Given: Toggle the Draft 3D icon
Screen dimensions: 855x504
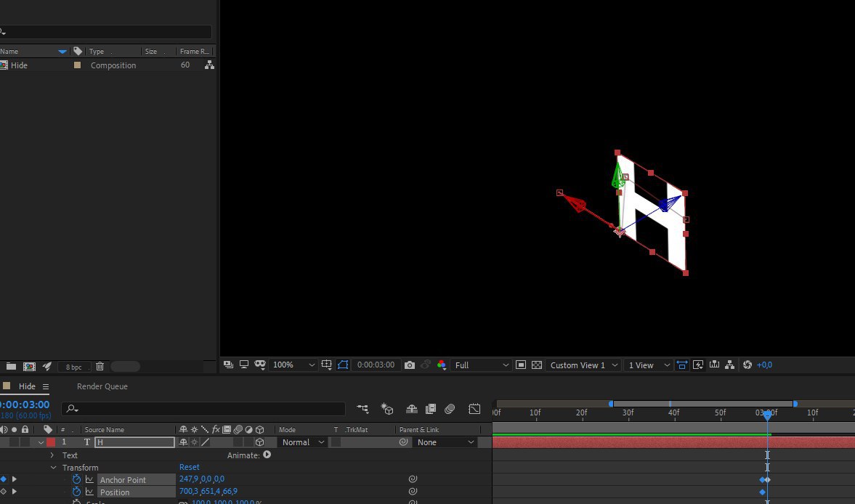Looking at the screenshot, I should pyautogui.click(x=387, y=409).
